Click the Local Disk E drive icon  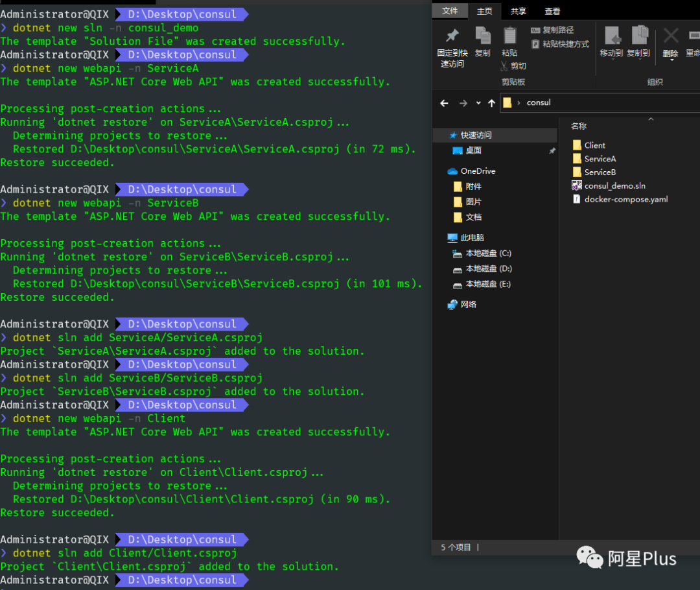coord(458,285)
